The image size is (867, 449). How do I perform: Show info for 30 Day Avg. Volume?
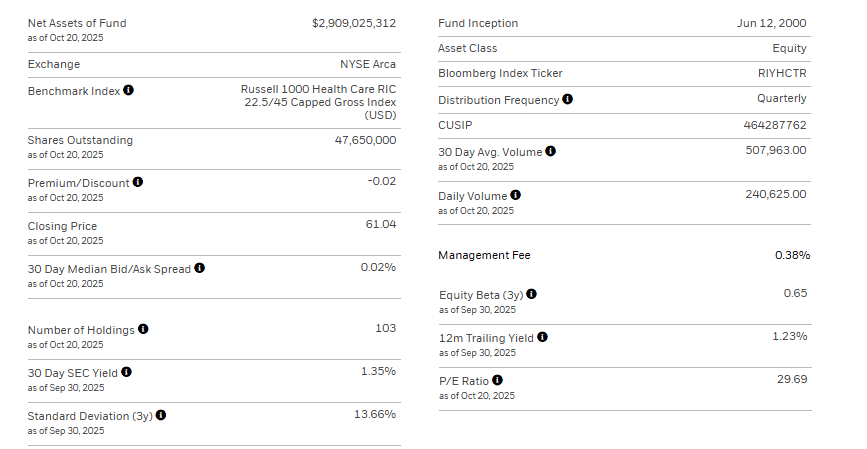point(551,152)
